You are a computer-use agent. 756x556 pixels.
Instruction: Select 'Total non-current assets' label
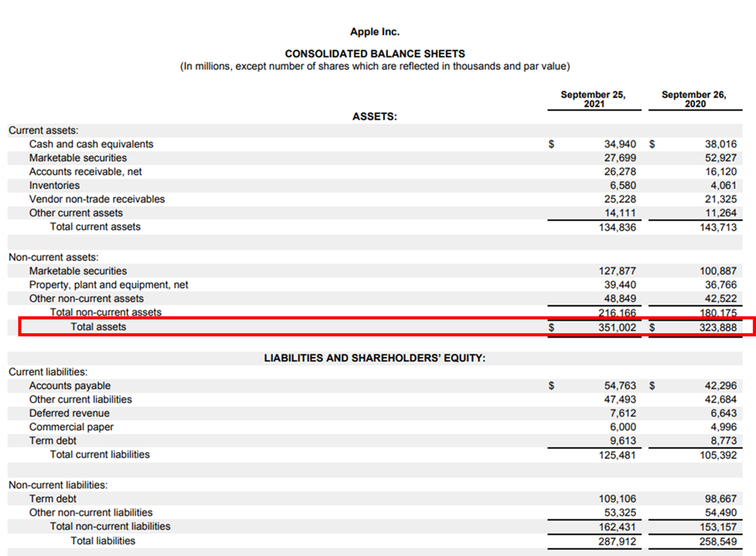tap(106, 312)
